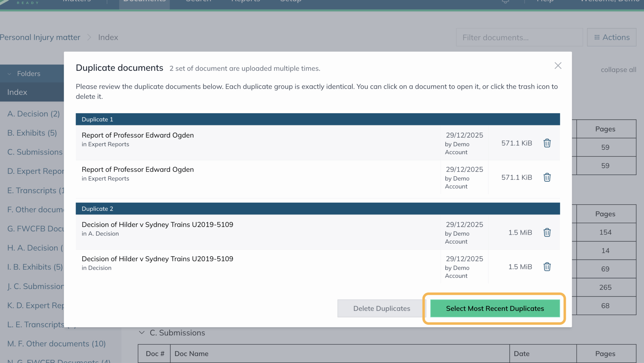Viewport: 644px width, 363px height.
Task: Focus the Filter documents input field
Action: [x=519, y=37]
